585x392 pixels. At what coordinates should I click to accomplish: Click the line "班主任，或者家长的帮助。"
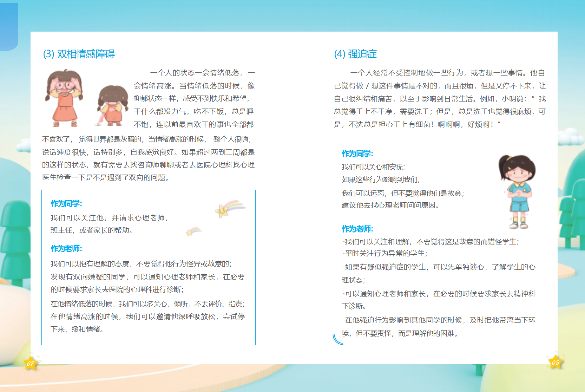pos(92,230)
